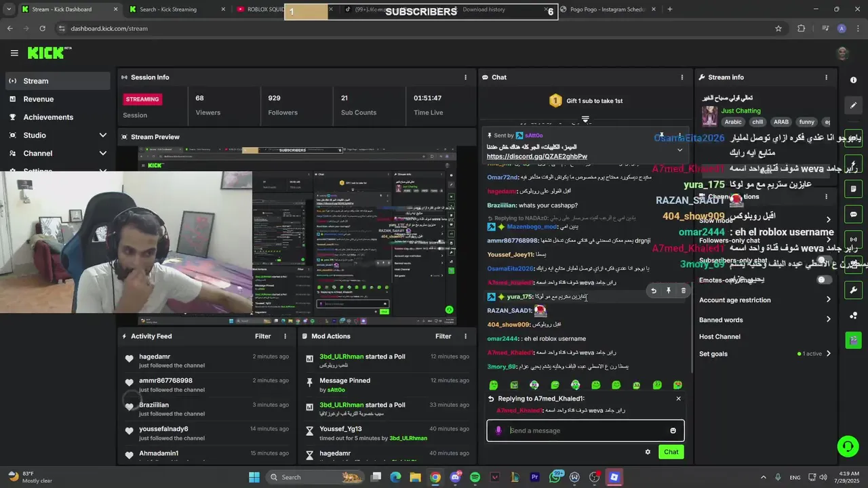The image size is (868, 488).
Task: Click the green clapperboard icon in right sidebar
Action: [853, 340]
